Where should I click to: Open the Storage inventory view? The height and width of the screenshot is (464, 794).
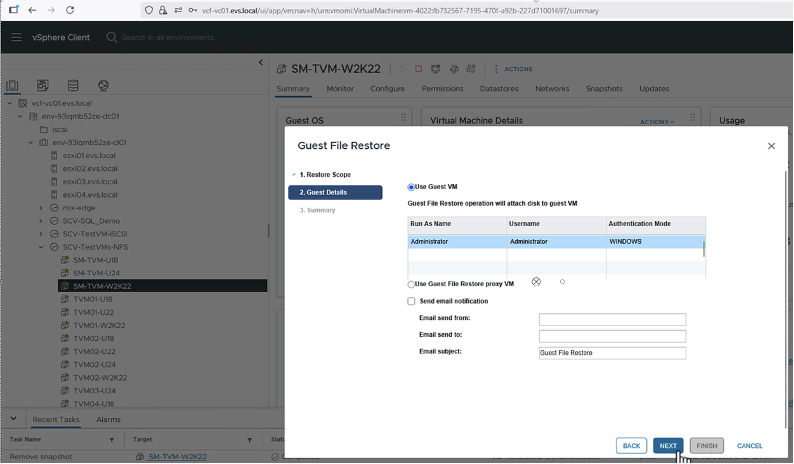pyautogui.click(x=73, y=86)
